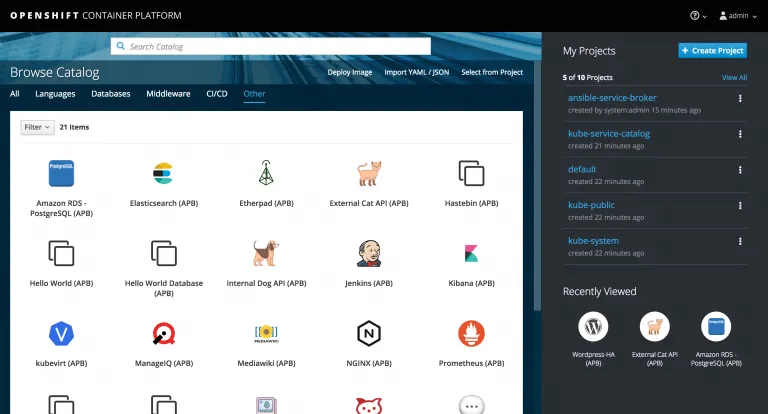768x414 pixels.
Task: Open the Kibana (APB) icon
Action: click(471, 252)
